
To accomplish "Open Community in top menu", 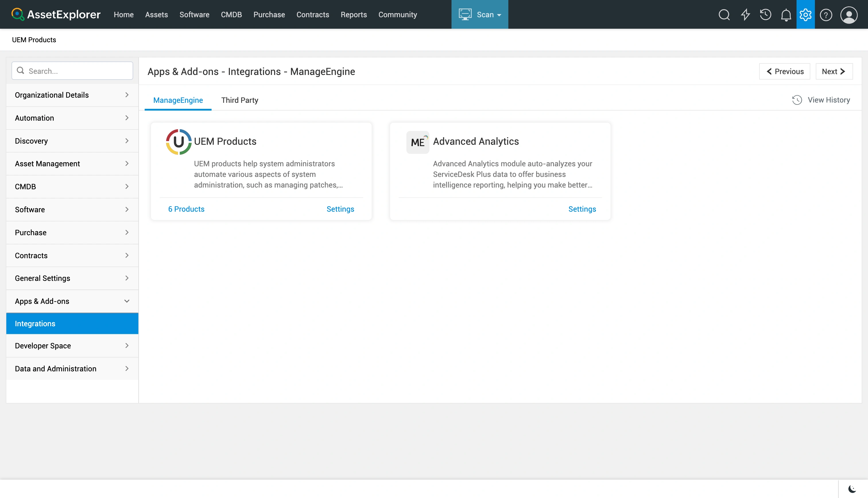I will (x=398, y=14).
